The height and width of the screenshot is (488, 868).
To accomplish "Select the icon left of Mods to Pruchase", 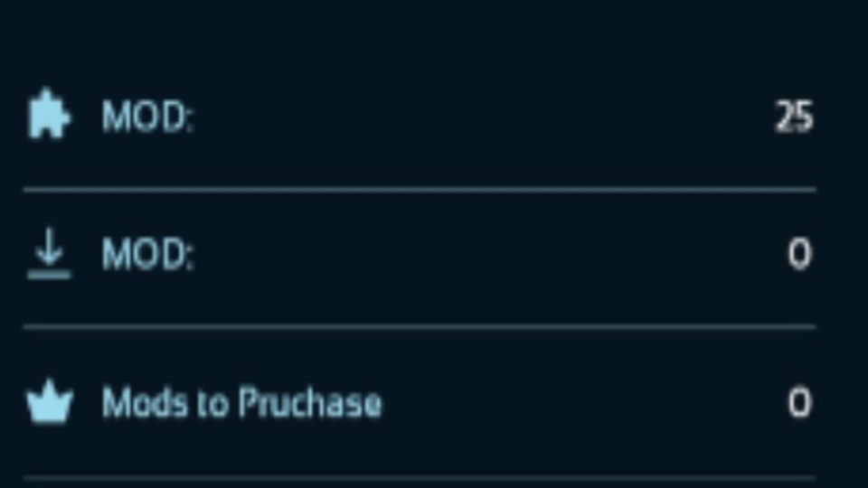I will click(49, 403).
